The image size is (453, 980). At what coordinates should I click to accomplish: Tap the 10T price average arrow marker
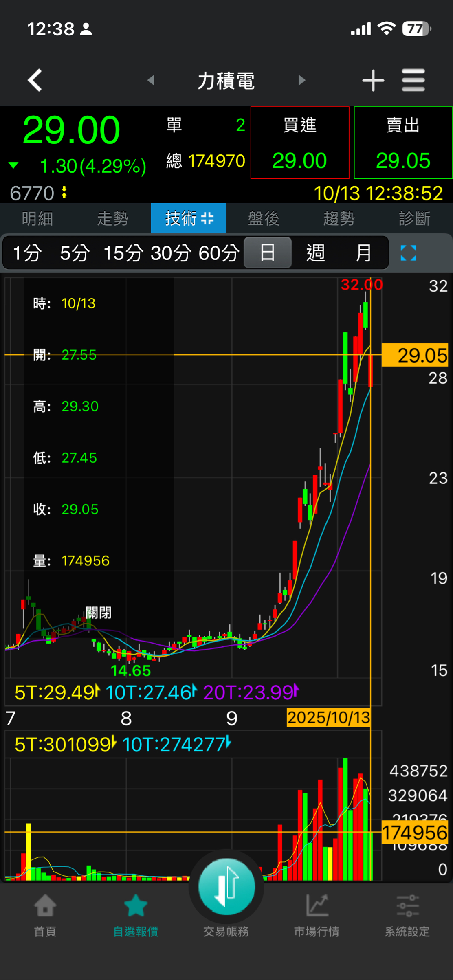(194, 690)
